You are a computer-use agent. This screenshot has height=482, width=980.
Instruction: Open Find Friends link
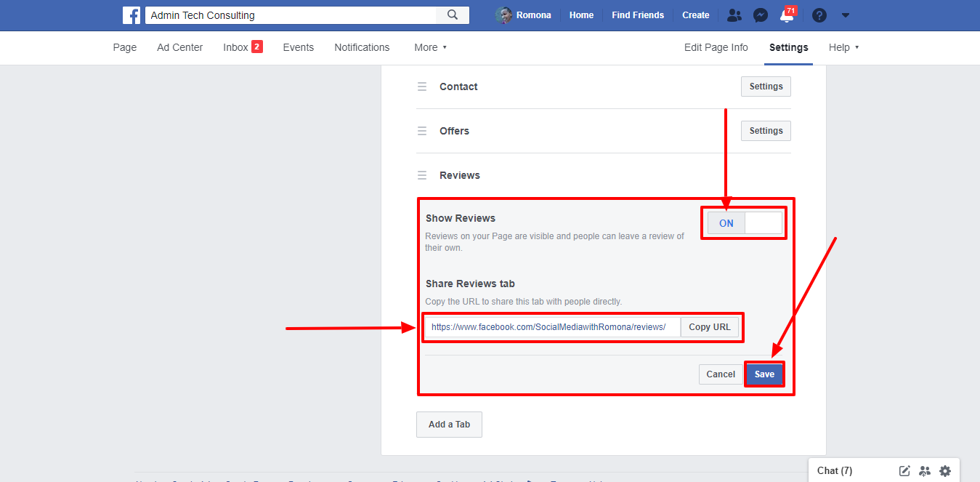638,15
